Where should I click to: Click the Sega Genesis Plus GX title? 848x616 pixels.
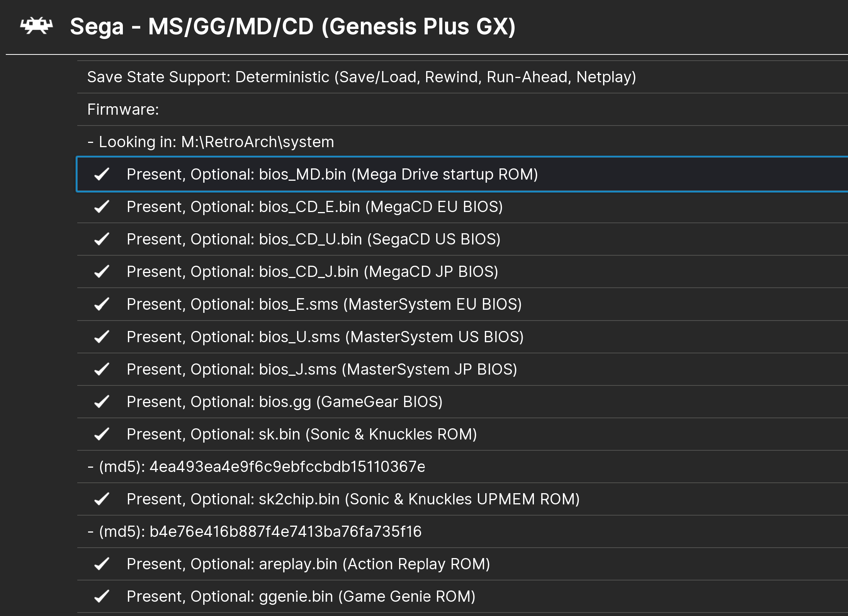pyautogui.click(x=292, y=26)
